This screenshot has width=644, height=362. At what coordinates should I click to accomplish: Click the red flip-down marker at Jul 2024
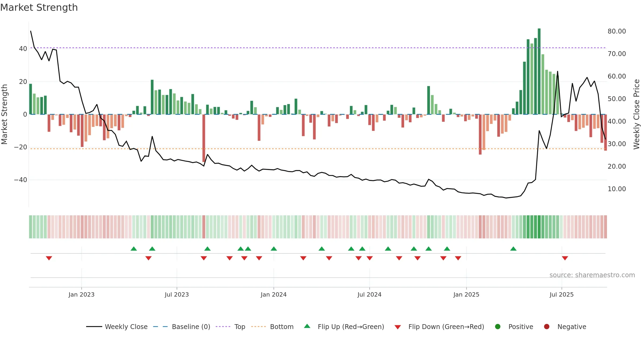click(370, 258)
